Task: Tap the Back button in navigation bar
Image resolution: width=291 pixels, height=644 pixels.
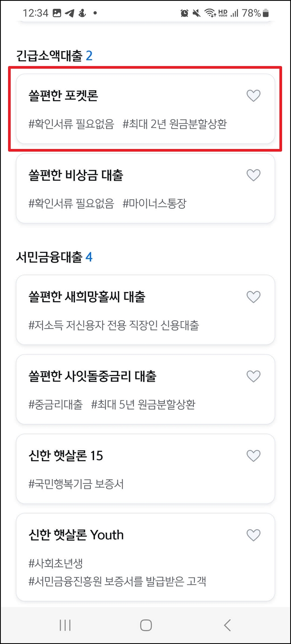Action: (x=227, y=625)
